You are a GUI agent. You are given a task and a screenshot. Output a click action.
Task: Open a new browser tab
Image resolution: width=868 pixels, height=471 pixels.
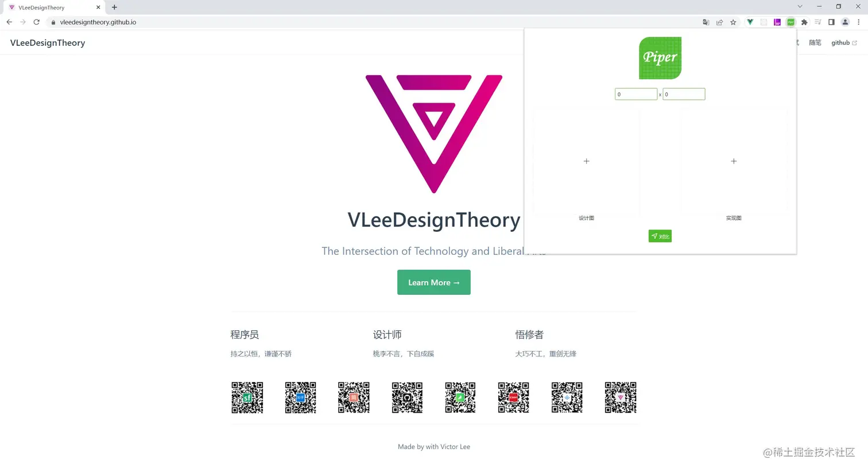pos(114,7)
